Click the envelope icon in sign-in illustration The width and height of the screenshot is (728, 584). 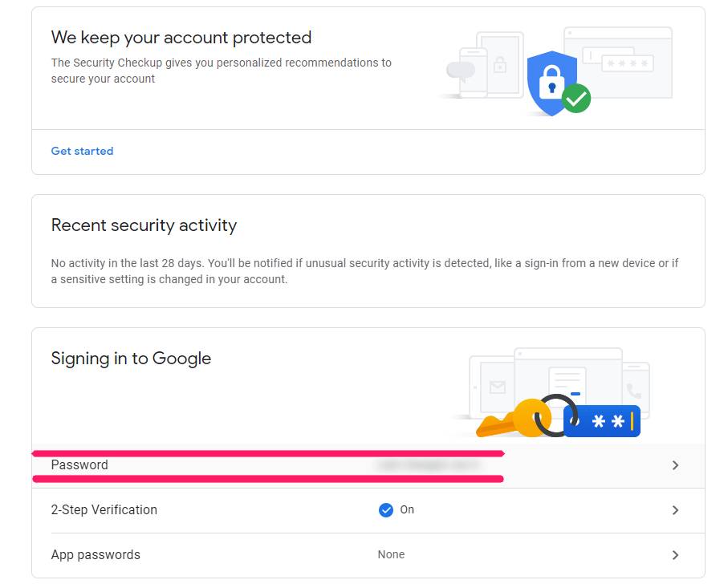[x=498, y=387]
